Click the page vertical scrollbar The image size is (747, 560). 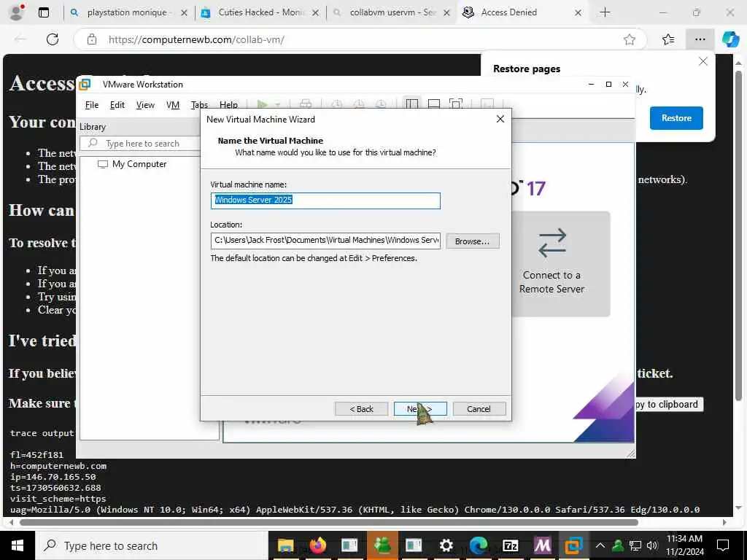[739, 236]
